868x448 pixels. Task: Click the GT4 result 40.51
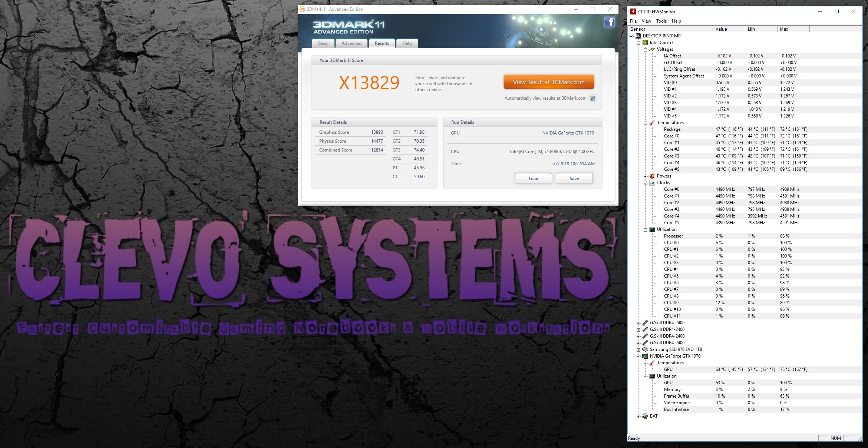point(419,159)
